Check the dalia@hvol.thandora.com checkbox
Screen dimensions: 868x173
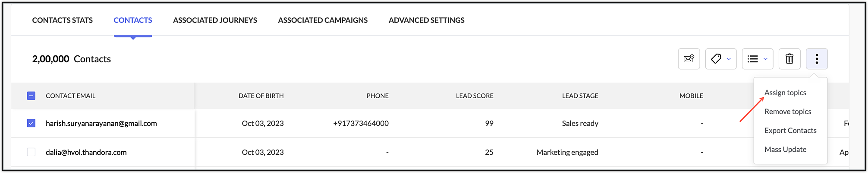point(31,152)
